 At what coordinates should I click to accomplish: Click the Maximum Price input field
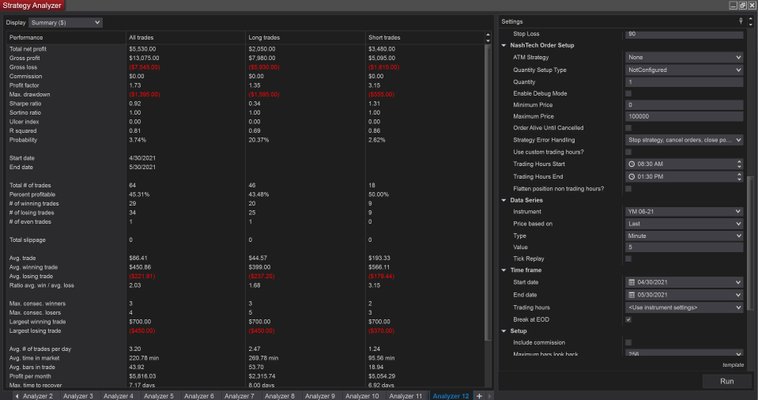coord(684,117)
